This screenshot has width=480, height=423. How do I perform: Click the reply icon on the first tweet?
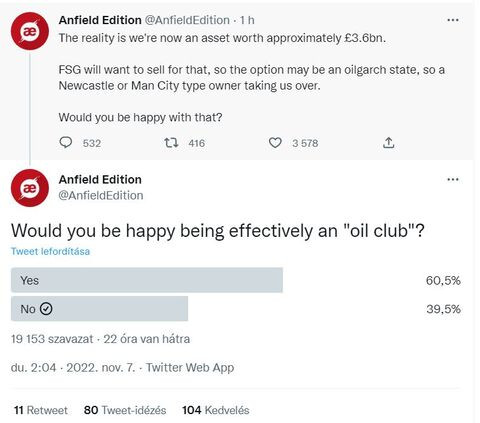pos(66,143)
